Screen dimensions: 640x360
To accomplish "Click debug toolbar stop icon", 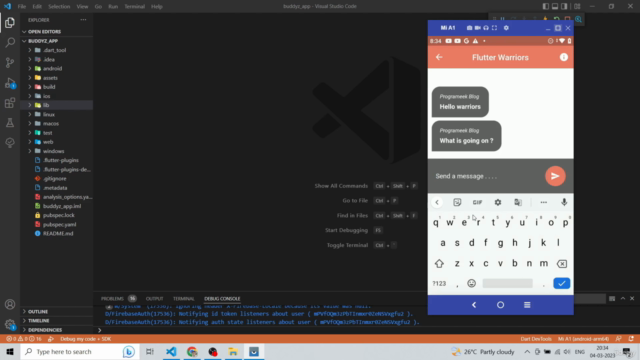I will [x=568, y=19].
